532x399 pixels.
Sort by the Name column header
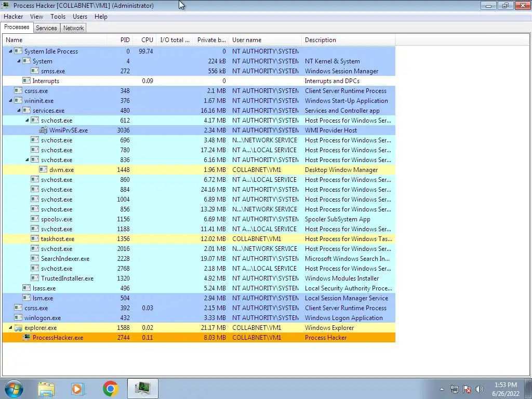55,39
